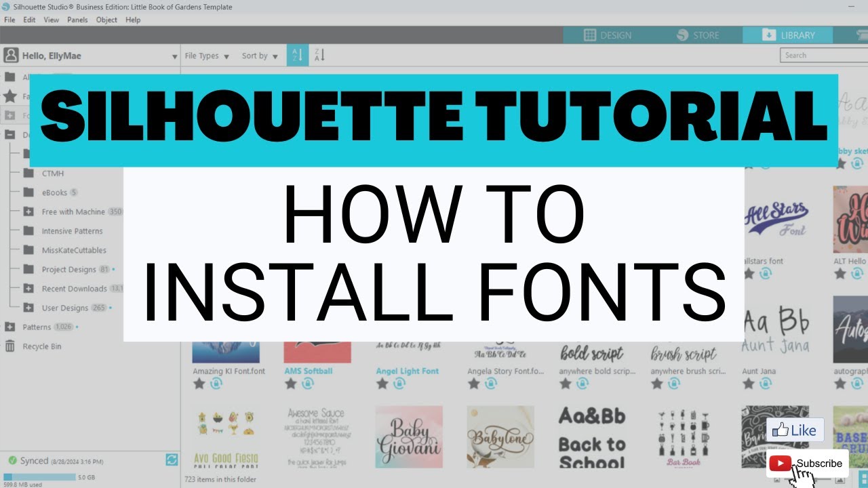Expand the Patterns folder
The image size is (868, 488).
pyautogui.click(x=10, y=327)
